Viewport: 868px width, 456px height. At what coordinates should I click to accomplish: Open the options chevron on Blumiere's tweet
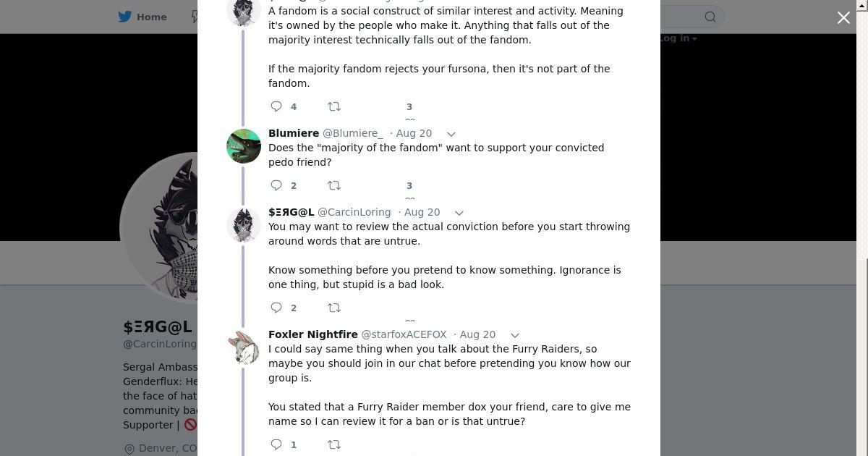pos(451,134)
